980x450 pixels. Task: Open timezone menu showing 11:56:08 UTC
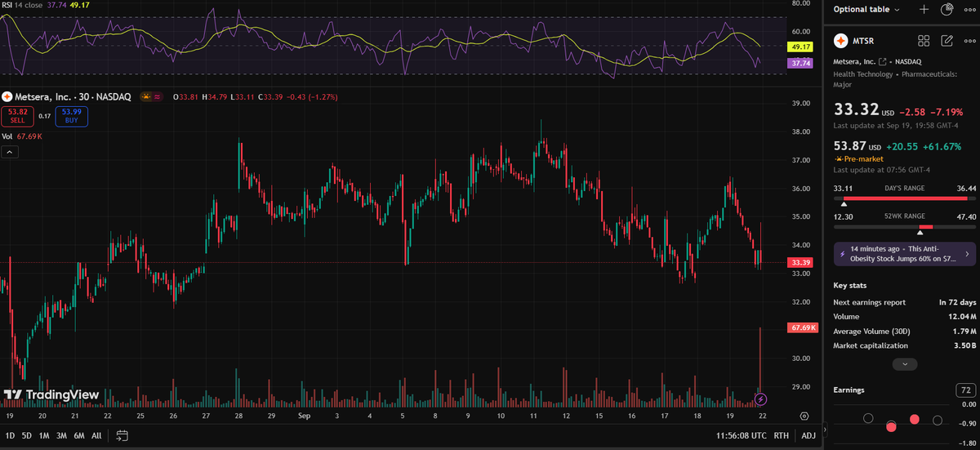740,435
